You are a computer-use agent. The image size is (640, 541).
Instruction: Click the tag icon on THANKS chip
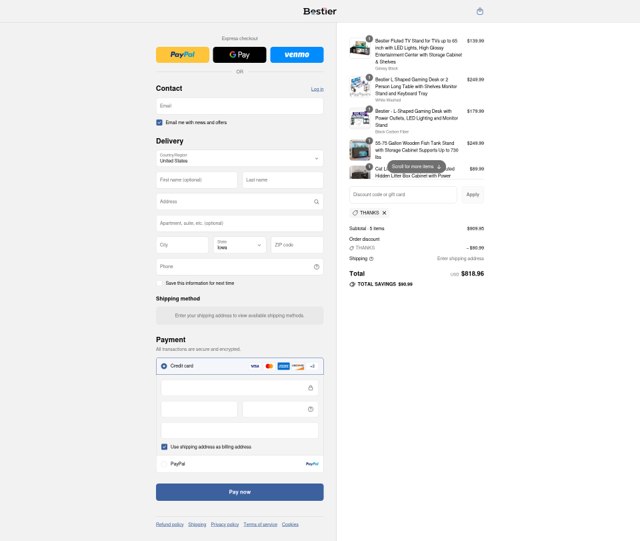355,213
